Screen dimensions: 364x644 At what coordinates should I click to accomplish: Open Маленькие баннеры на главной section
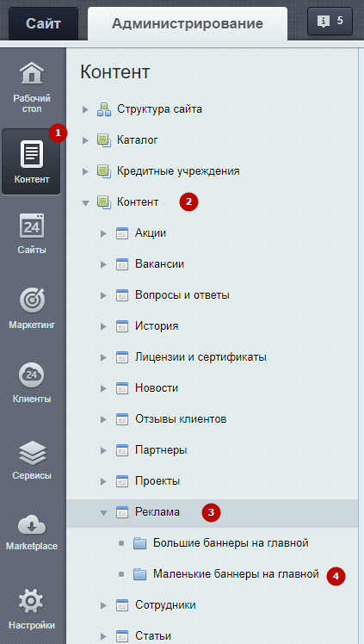pyautogui.click(x=236, y=573)
